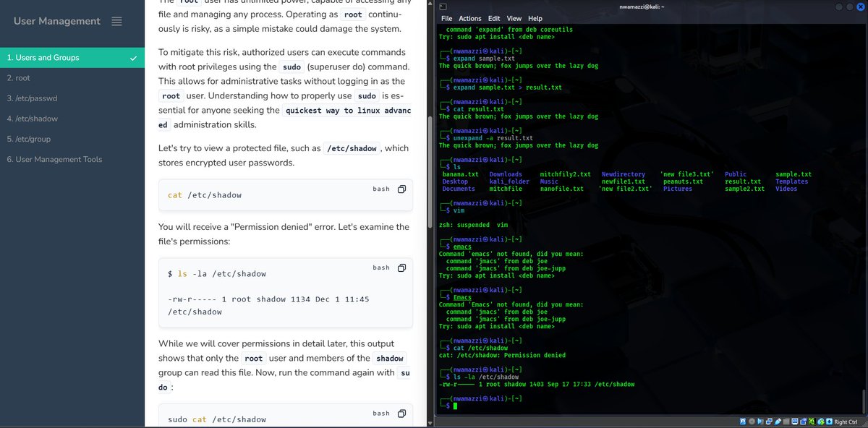868x428 pixels.
Task: Toggle the audio output icon in status bar
Action: [759, 421]
